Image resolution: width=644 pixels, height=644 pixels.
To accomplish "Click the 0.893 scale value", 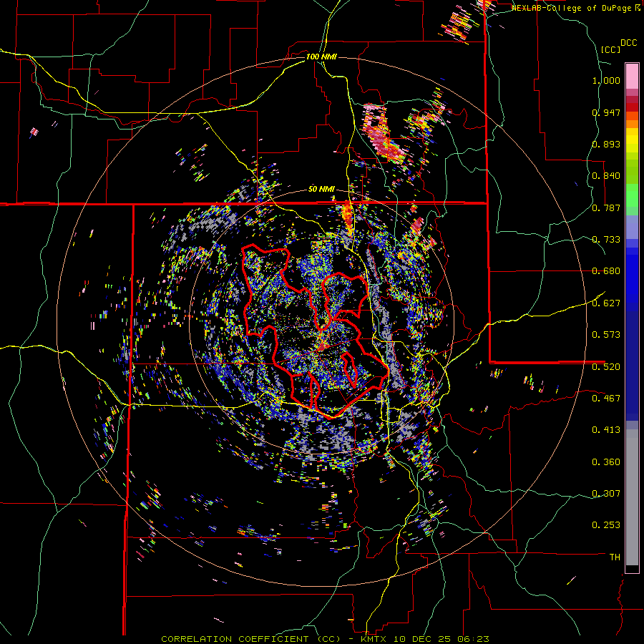I will tap(606, 144).
